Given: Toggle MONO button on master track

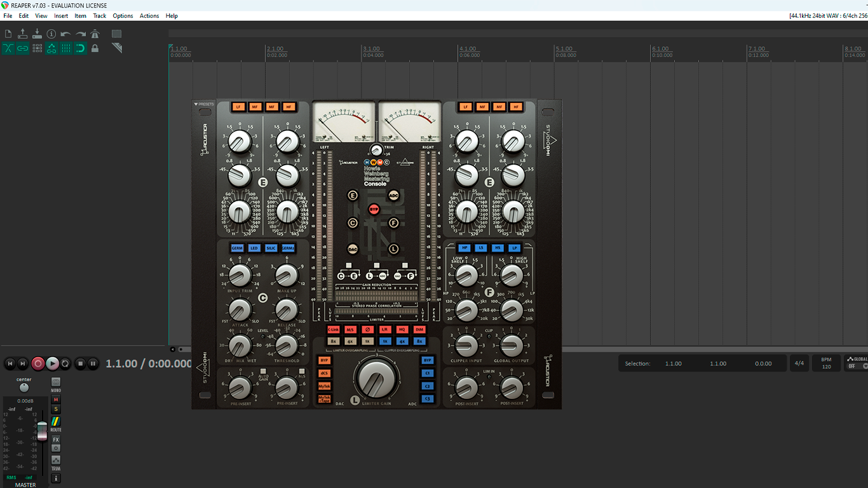Looking at the screenshot, I should pos(56,382).
